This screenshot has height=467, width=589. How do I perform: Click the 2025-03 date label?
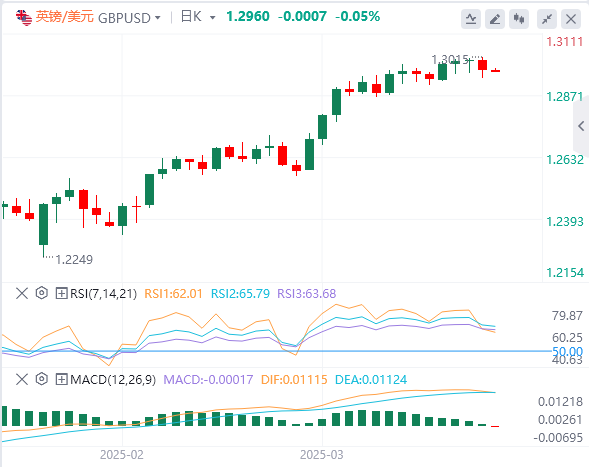click(x=322, y=455)
